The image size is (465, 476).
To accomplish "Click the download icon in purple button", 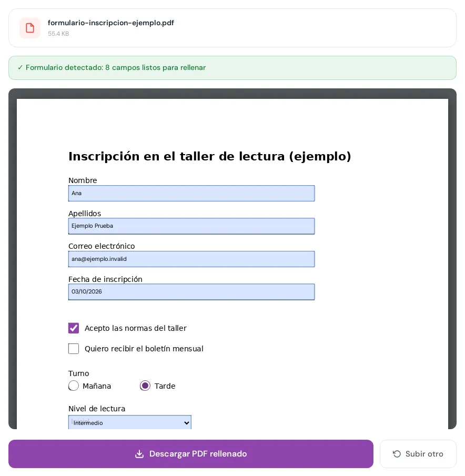I will [139, 454].
